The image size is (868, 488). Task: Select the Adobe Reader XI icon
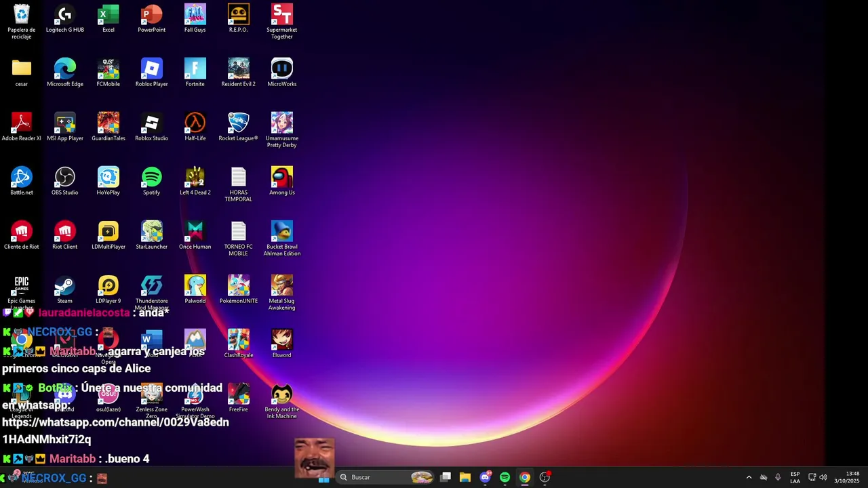(22, 127)
